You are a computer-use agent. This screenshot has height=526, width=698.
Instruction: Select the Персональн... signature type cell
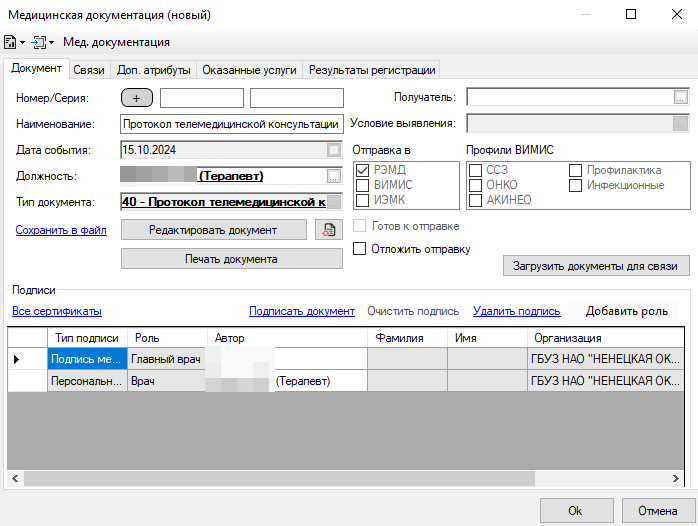tap(87, 381)
